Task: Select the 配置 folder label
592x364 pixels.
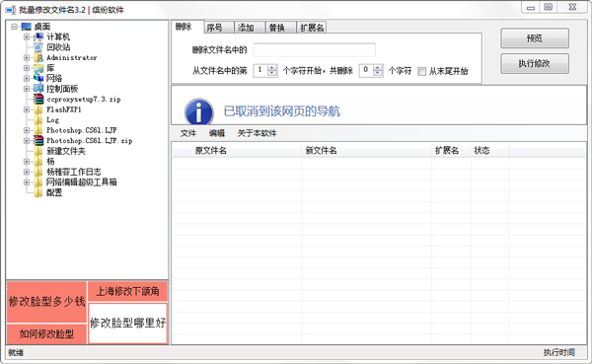Action: tap(54, 192)
